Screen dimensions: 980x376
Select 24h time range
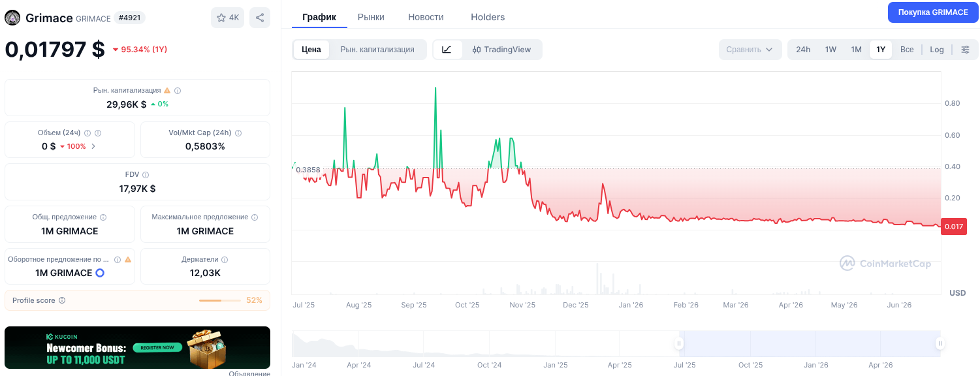point(803,50)
